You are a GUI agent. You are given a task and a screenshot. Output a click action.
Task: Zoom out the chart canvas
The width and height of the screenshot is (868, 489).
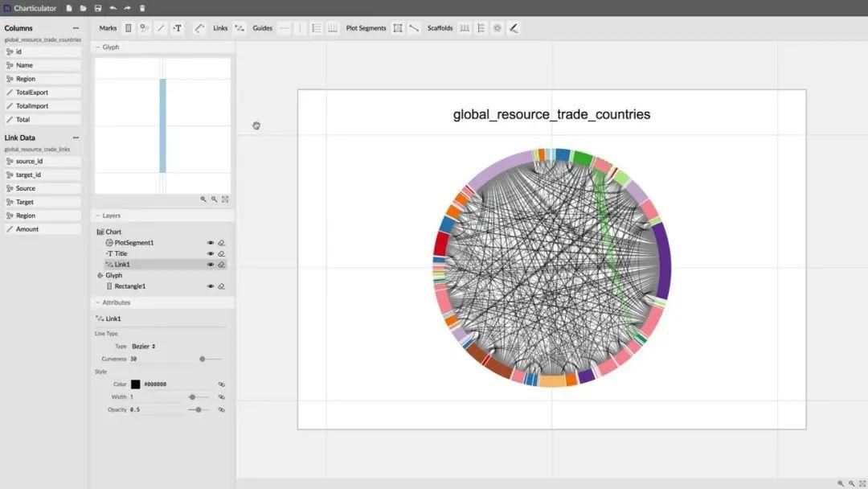(851, 483)
